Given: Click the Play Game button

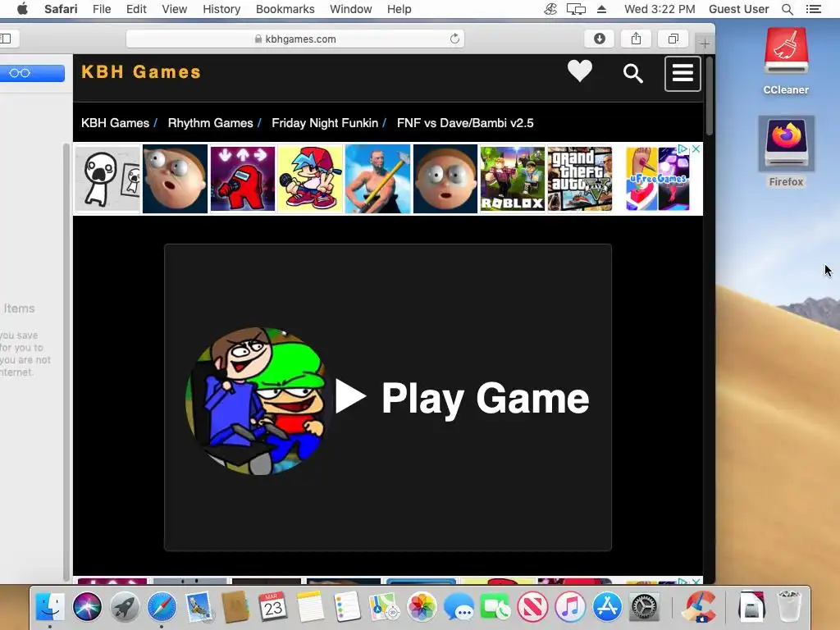Looking at the screenshot, I should tap(388, 398).
